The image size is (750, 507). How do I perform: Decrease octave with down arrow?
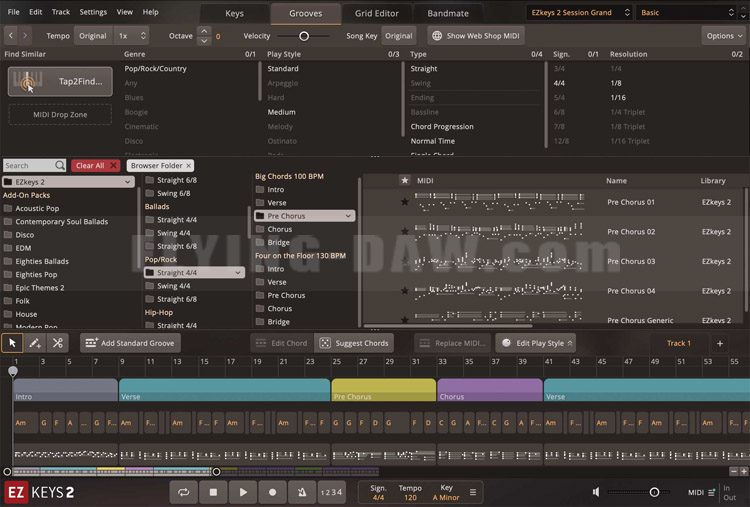[x=204, y=41]
